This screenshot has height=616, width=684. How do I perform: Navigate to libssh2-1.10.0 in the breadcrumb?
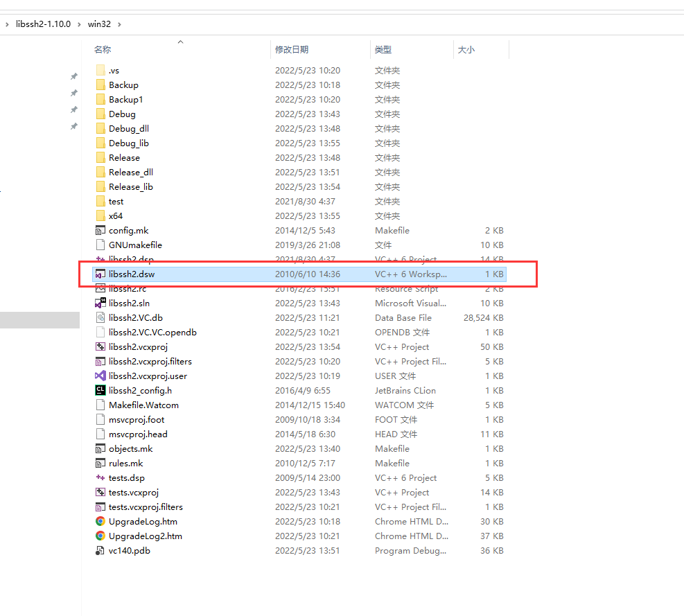pyautogui.click(x=43, y=24)
